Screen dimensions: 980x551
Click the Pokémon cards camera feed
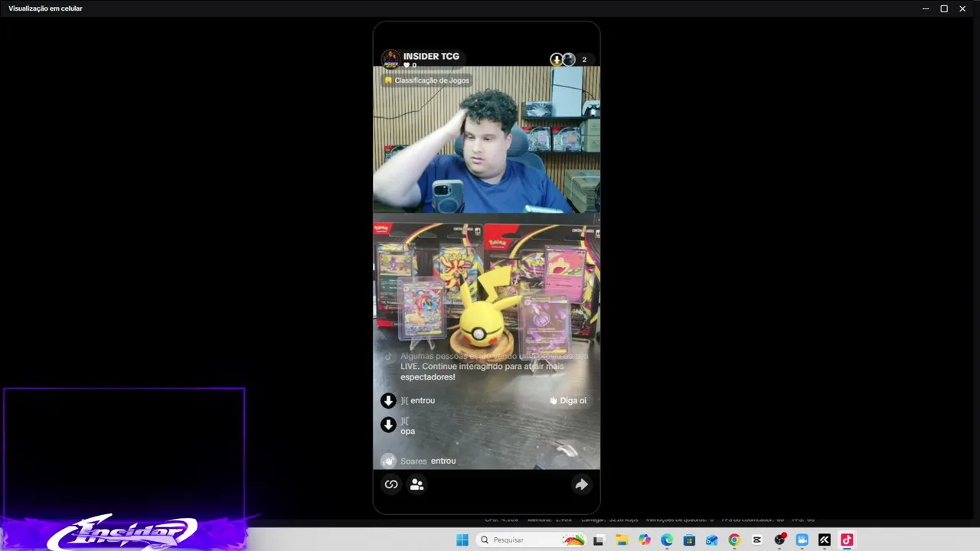(486, 341)
